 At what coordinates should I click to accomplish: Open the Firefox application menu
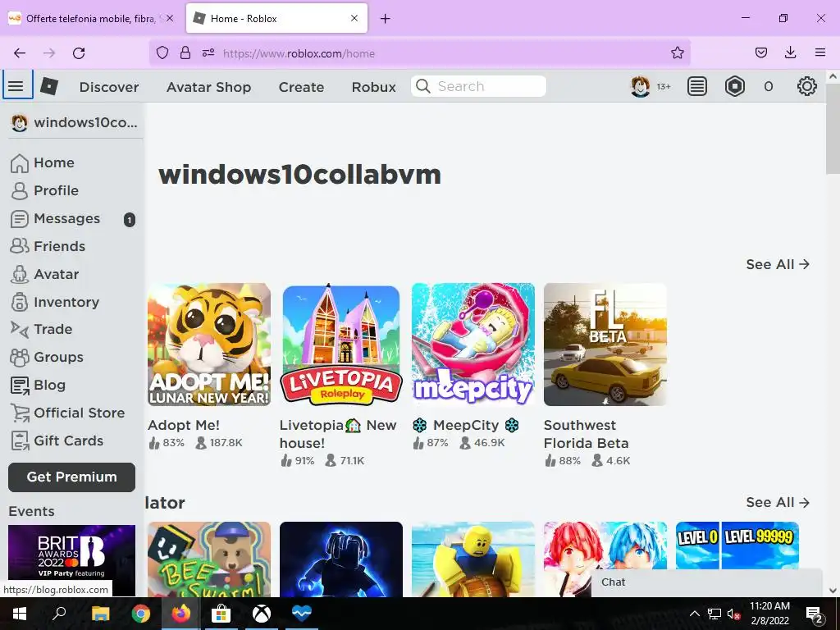click(820, 53)
